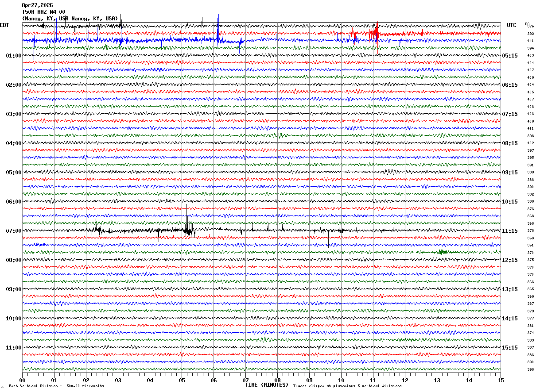Click the green burst near minute 13

tap(443, 252)
